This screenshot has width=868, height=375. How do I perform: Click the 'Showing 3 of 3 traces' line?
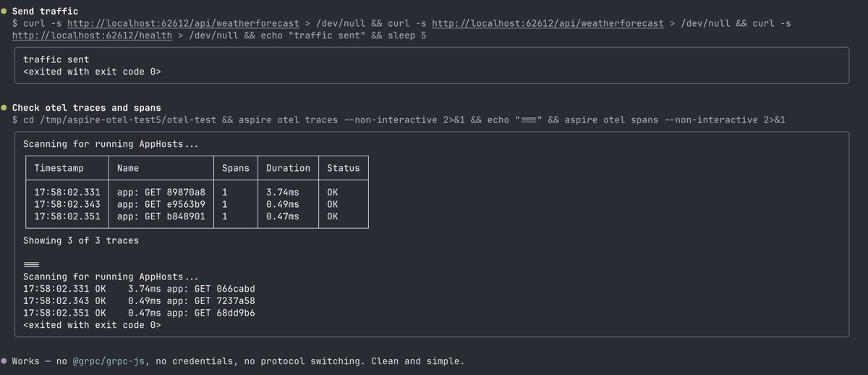click(x=81, y=240)
